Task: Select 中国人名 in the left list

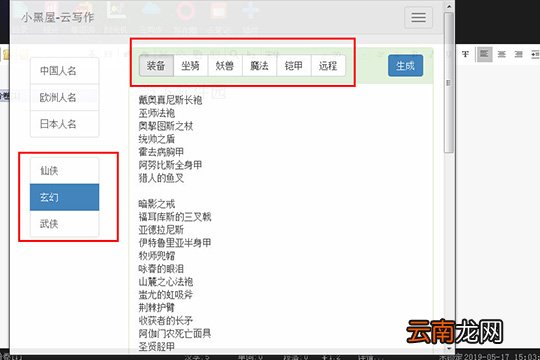Action: (x=65, y=71)
